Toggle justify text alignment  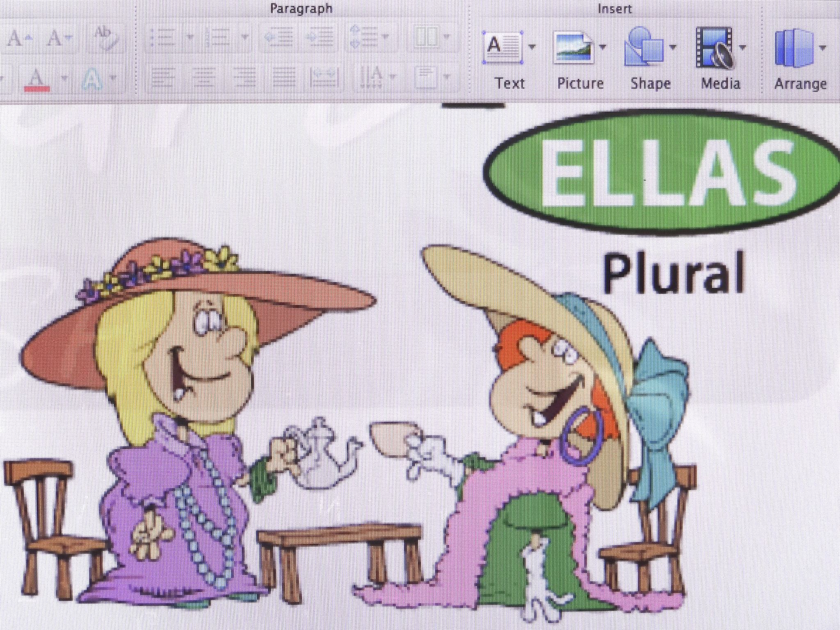coord(283,77)
